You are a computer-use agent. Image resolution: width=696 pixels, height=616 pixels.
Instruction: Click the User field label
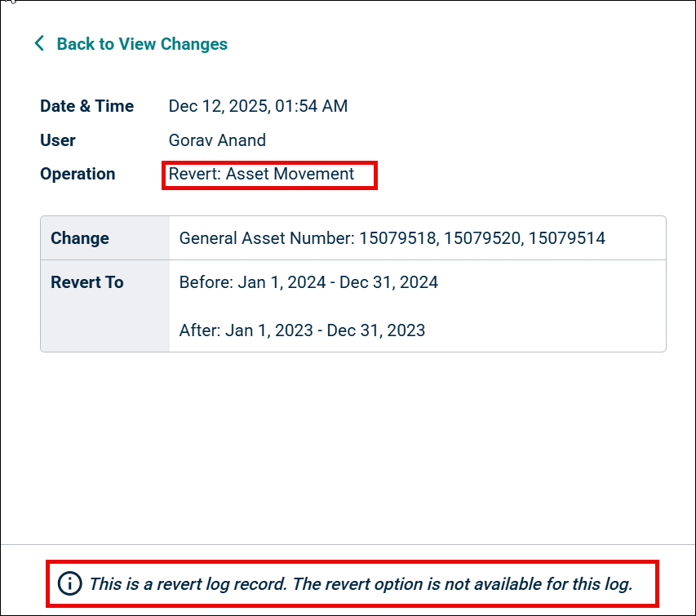[58, 140]
